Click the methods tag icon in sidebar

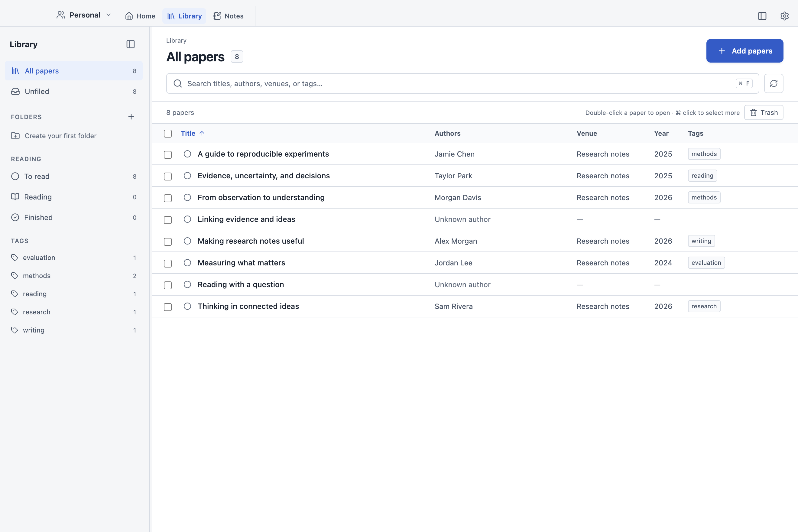click(x=15, y=275)
